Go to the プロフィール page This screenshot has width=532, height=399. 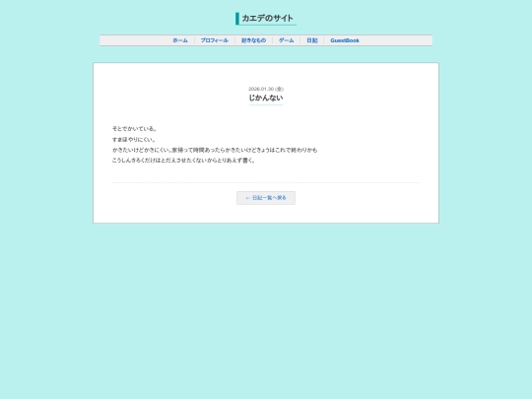point(215,40)
